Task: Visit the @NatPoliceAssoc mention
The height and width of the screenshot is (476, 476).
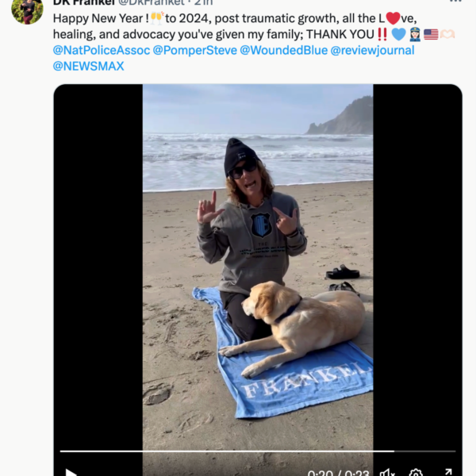Action: pos(102,51)
